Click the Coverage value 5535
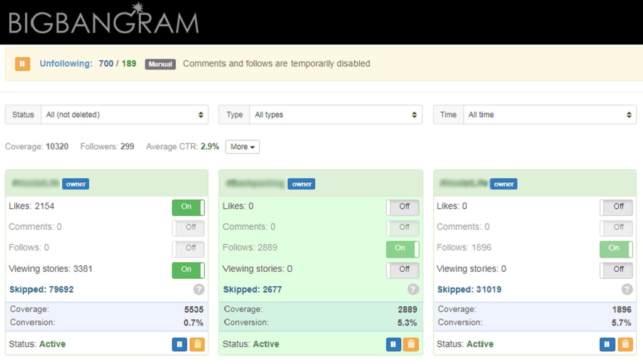The width and height of the screenshot is (643, 364). 193,309
